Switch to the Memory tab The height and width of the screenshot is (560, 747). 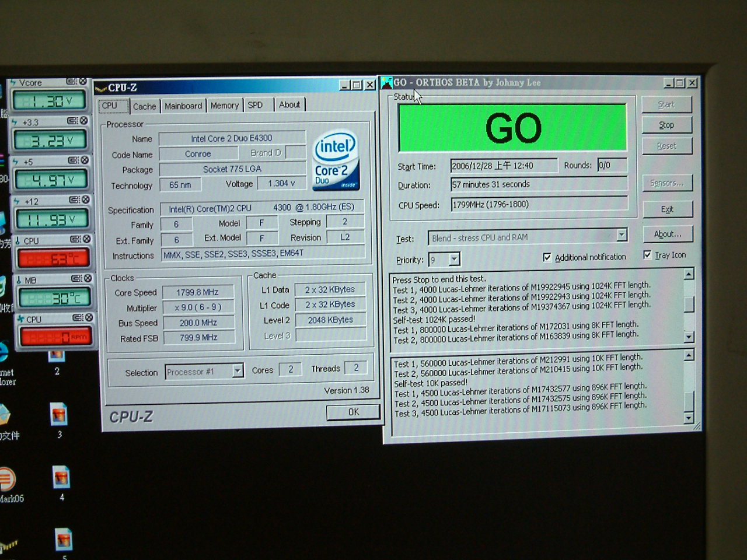[225, 105]
